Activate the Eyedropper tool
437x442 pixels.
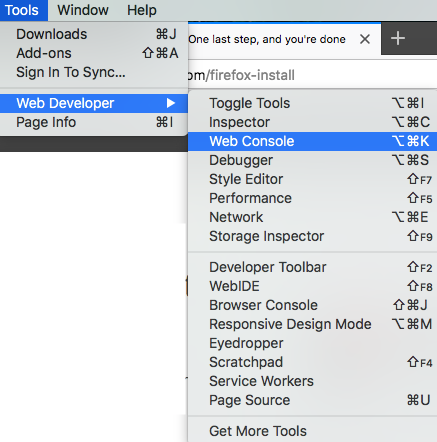click(x=312, y=343)
